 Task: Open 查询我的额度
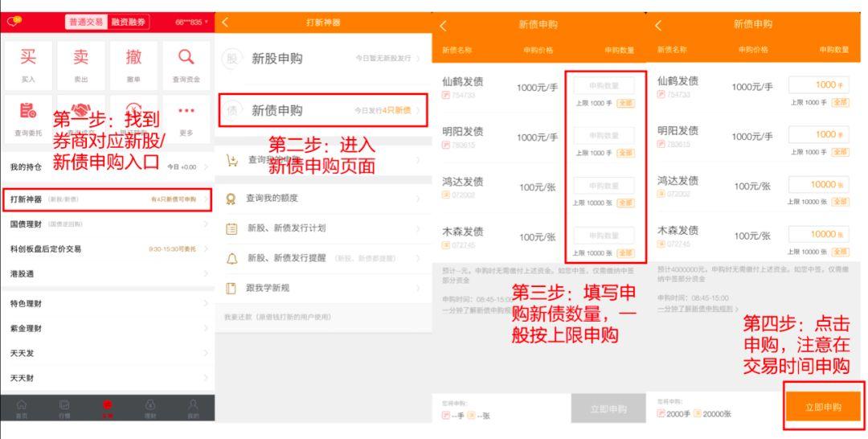(x=323, y=198)
